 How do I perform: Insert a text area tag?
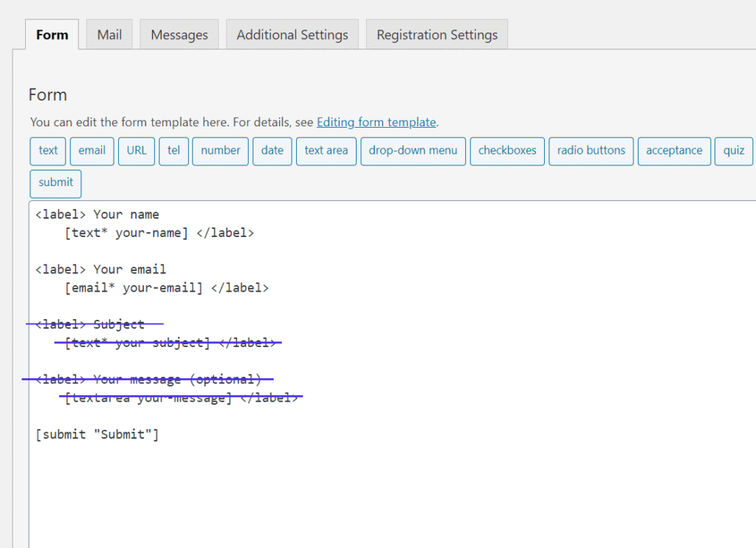pyautogui.click(x=326, y=151)
